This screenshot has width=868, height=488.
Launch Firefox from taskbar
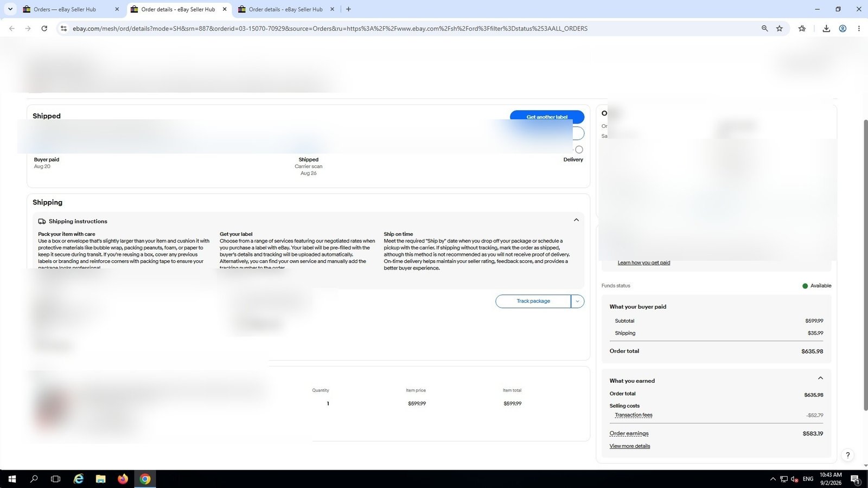coord(123,479)
